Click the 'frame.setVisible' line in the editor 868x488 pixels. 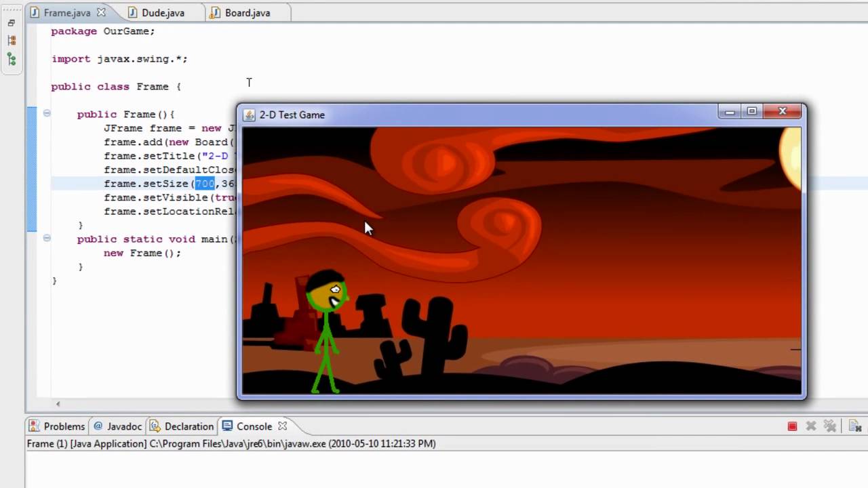pyautogui.click(x=170, y=198)
